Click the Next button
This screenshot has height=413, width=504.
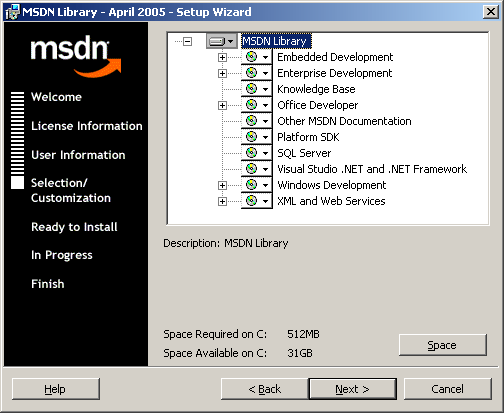(353, 389)
